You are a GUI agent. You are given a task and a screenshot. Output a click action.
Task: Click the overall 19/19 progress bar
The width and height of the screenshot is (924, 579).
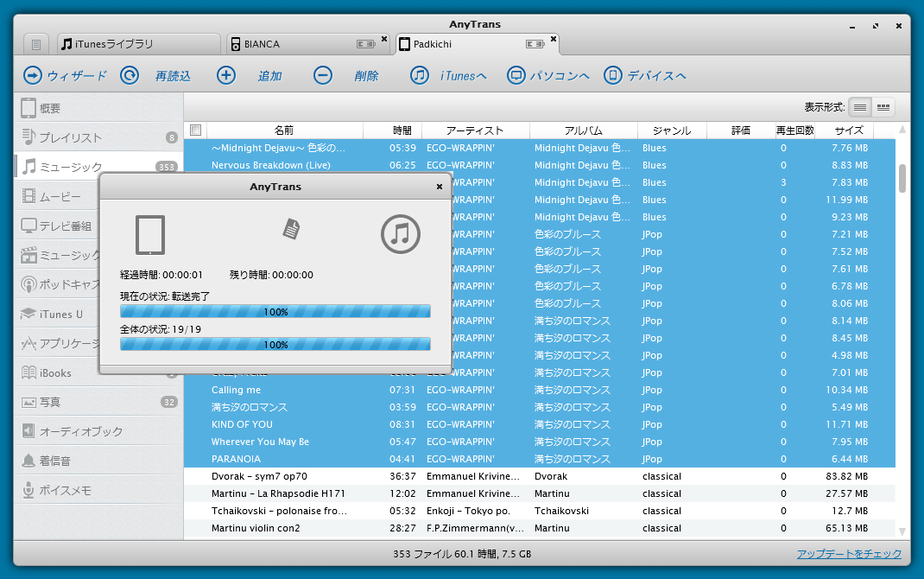pos(275,344)
